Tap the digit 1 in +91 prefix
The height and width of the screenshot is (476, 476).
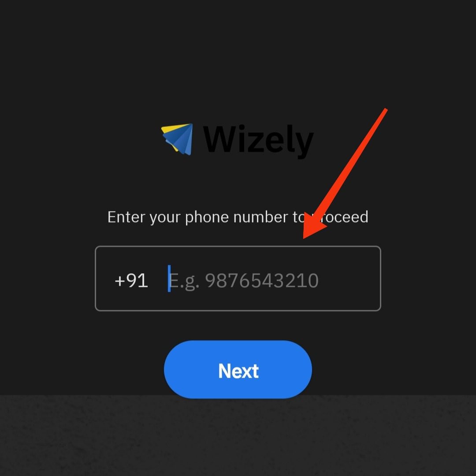[143, 280]
